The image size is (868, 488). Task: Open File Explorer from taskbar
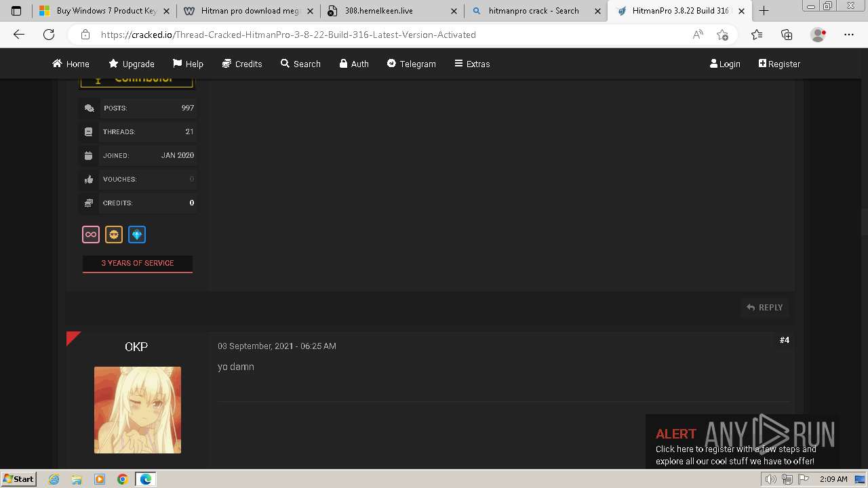[x=77, y=479]
